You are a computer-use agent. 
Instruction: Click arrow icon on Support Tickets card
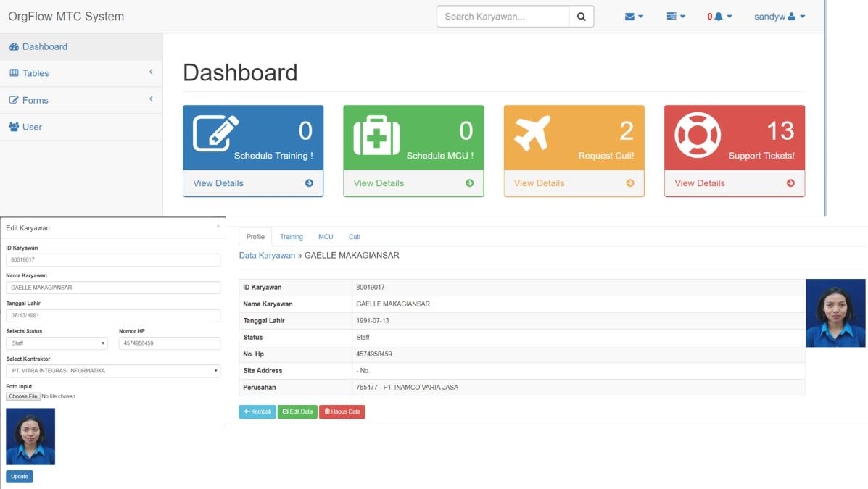coord(790,183)
